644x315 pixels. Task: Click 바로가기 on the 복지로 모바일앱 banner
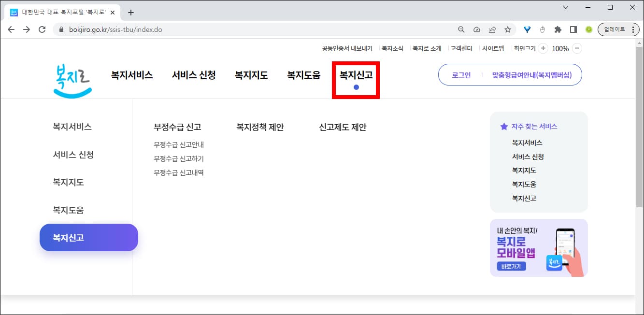(511, 266)
